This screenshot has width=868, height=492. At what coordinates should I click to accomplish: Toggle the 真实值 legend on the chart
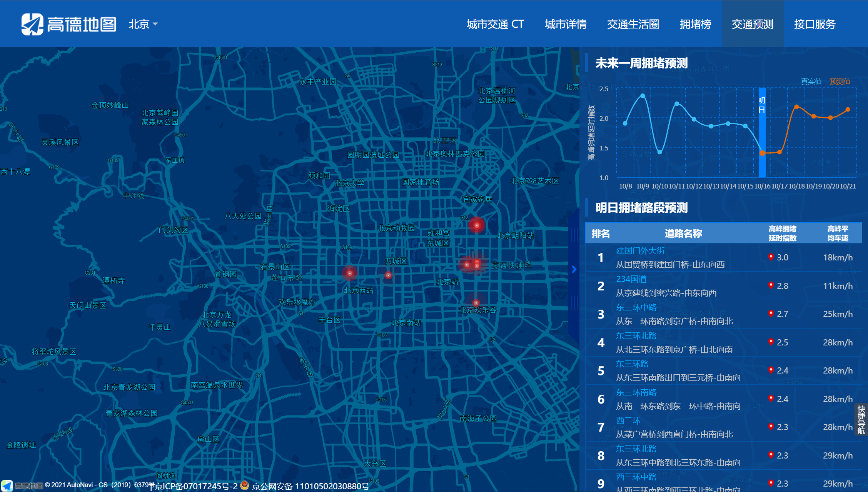pyautogui.click(x=811, y=81)
